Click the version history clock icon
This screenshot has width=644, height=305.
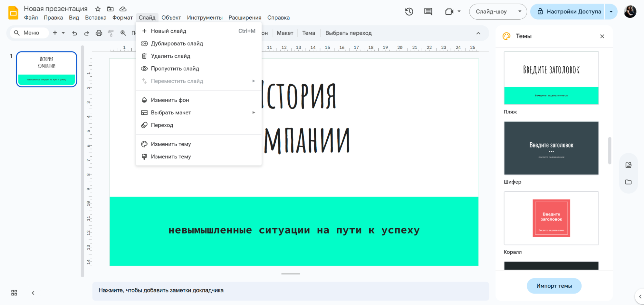pos(409,12)
